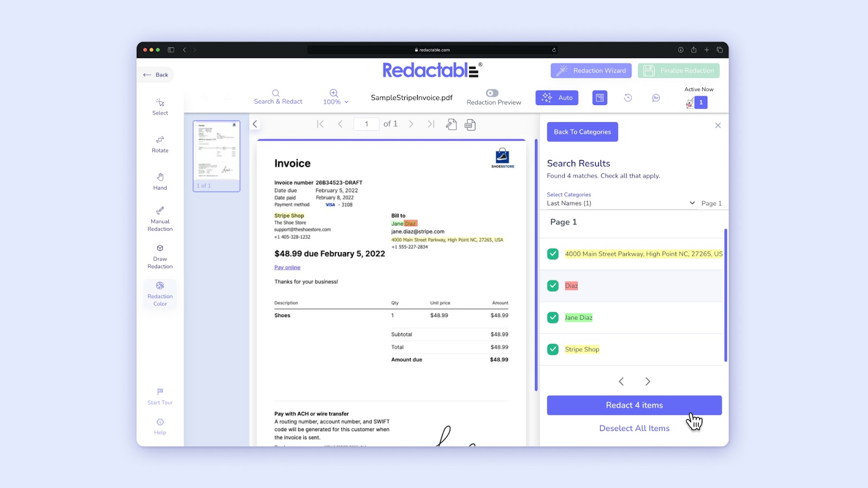Screen dimensions: 868x488
Task: Click the Page 1 results heading
Action: (x=564, y=222)
